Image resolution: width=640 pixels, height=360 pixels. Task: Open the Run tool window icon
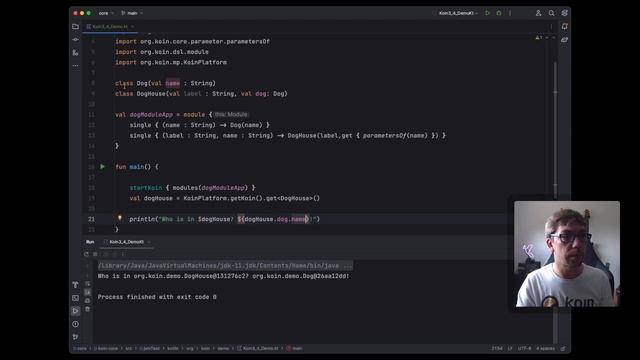tap(76, 311)
